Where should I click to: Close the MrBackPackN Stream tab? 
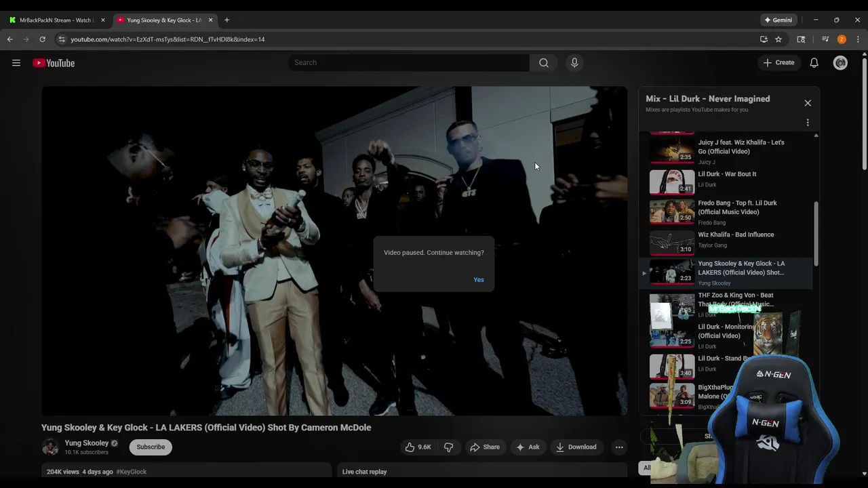pos(103,20)
